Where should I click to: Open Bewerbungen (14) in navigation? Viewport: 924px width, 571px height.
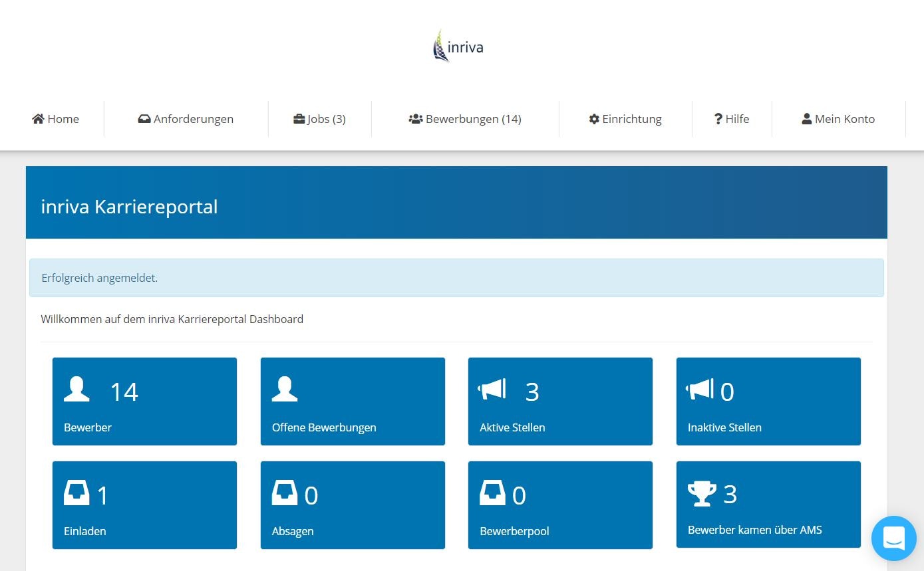coord(465,119)
